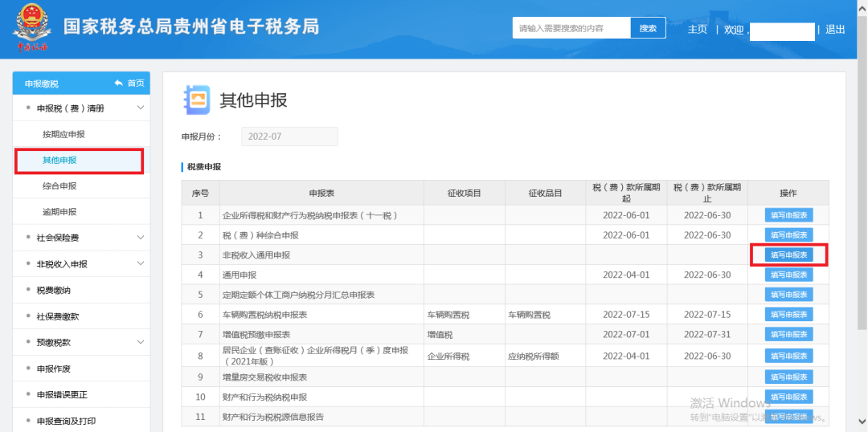Click the 申报月份 2022-07 field
868x432 pixels.
(x=289, y=137)
